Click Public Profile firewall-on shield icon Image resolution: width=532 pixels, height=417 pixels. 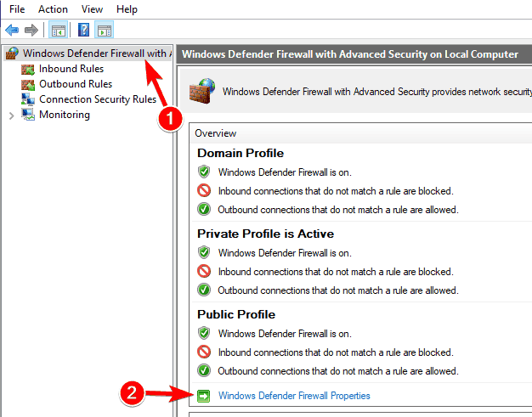[x=204, y=333]
